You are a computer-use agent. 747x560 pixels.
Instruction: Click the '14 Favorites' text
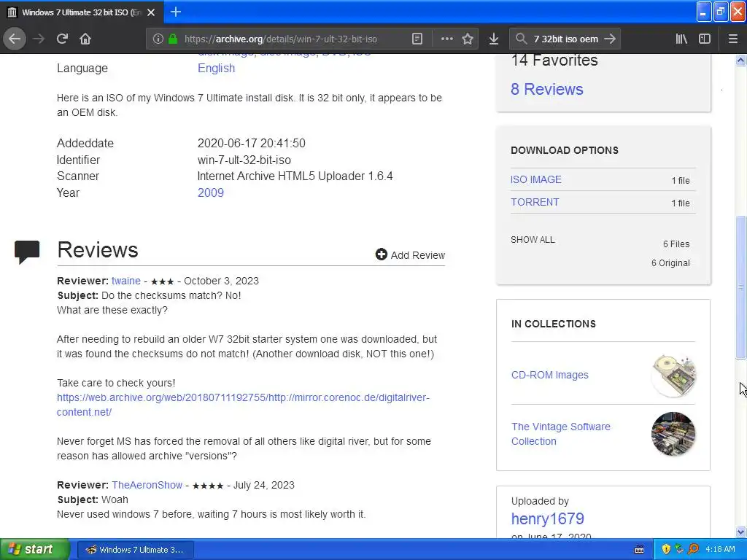pyautogui.click(x=554, y=60)
